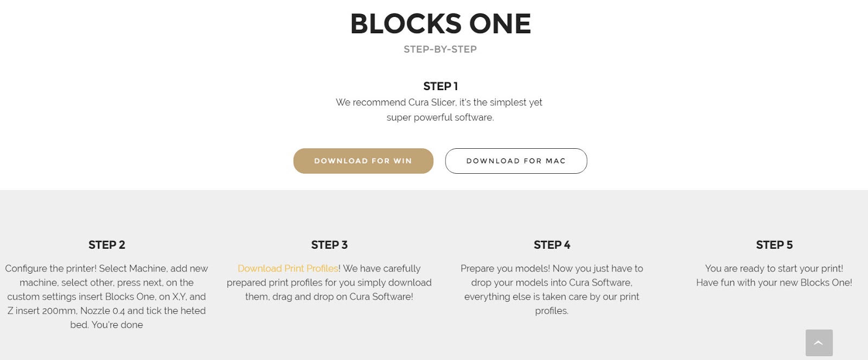Click the Download for Win button
This screenshot has height=360, width=868.
pyautogui.click(x=363, y=161)
